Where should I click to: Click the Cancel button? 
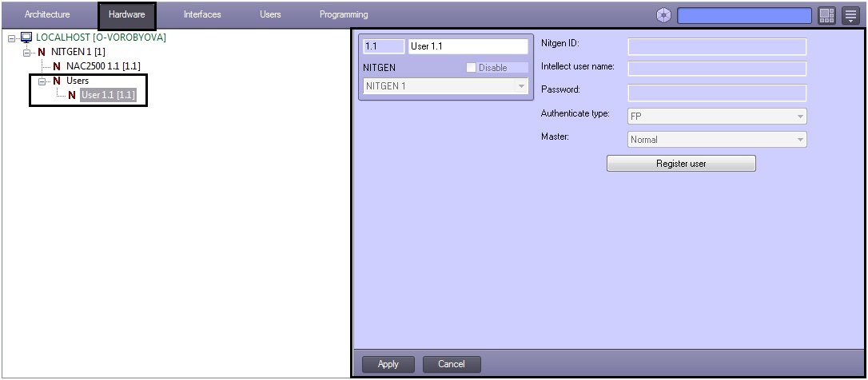(x=452, y=364)
